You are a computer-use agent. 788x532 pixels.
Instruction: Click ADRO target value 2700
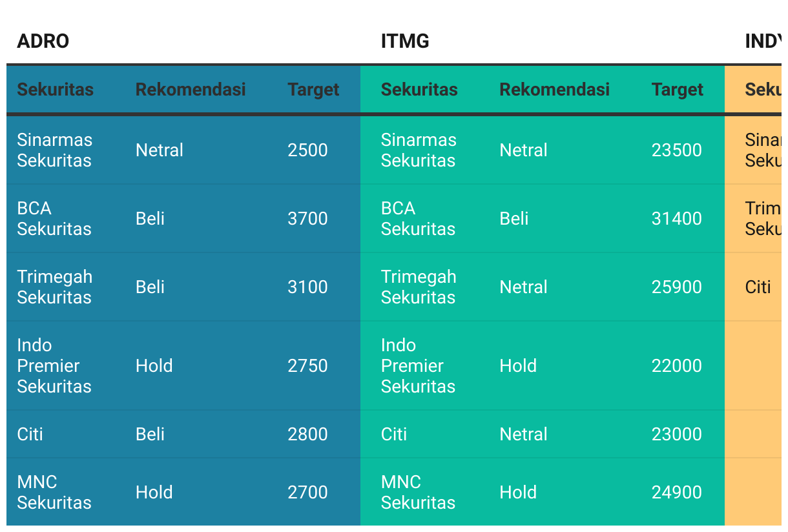pos(307,492)
